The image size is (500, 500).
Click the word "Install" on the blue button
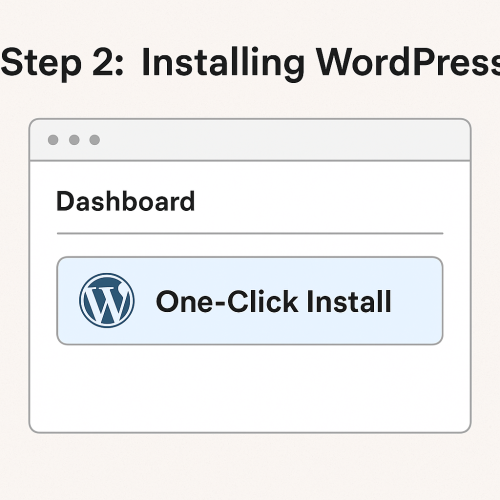(x=349, y=301)
